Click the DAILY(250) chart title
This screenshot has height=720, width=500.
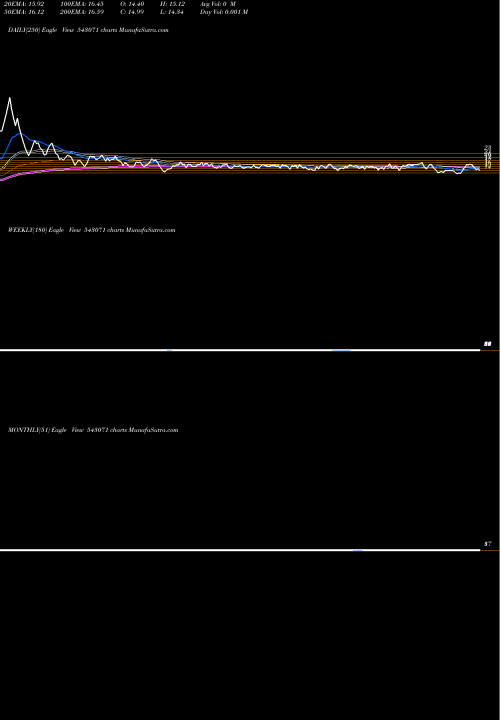click(88, 30)
